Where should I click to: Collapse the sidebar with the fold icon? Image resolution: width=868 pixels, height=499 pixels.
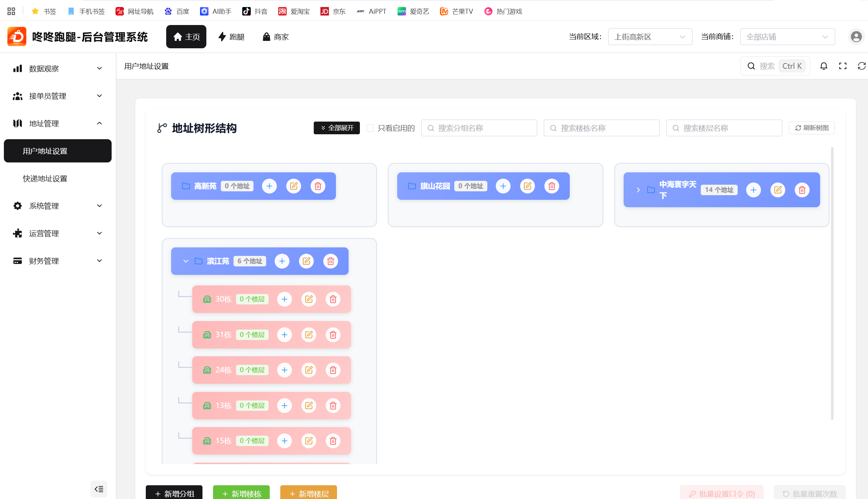coord(99,489)
